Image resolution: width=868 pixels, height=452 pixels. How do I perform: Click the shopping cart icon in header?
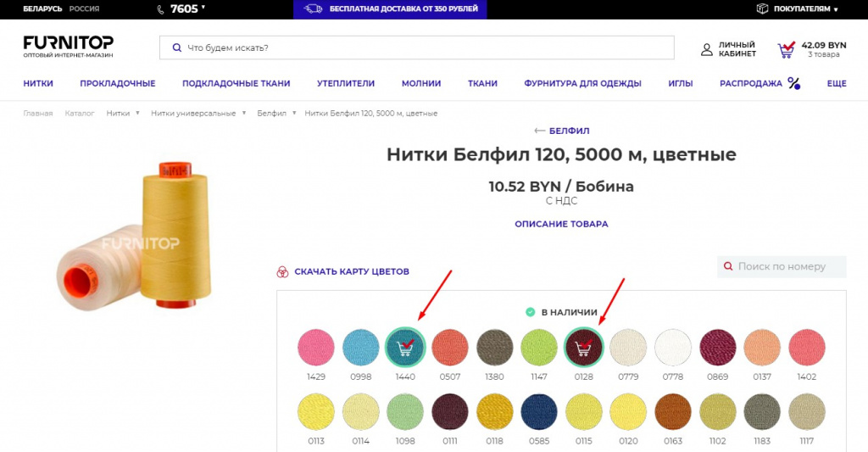point(787,50)
